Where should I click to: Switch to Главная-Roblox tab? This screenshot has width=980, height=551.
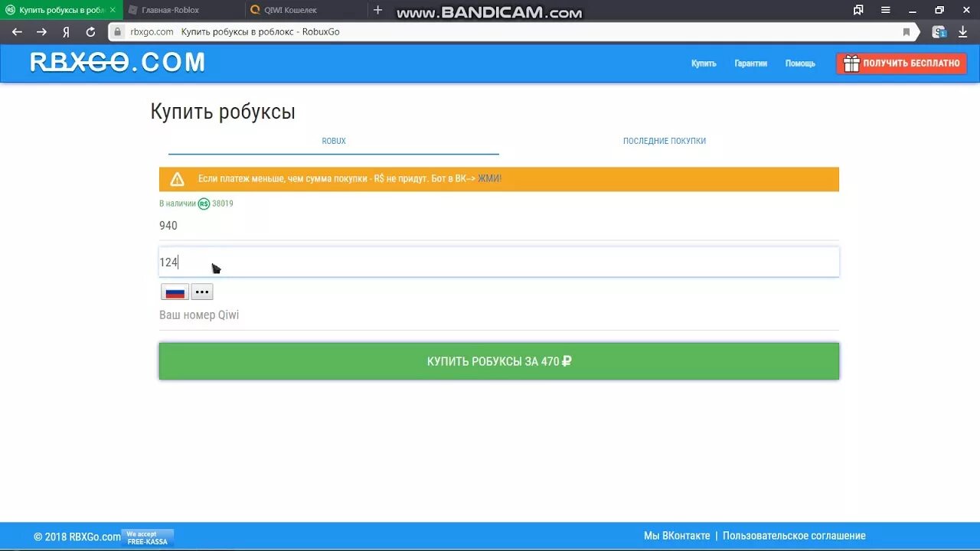(x=184, y=10)
